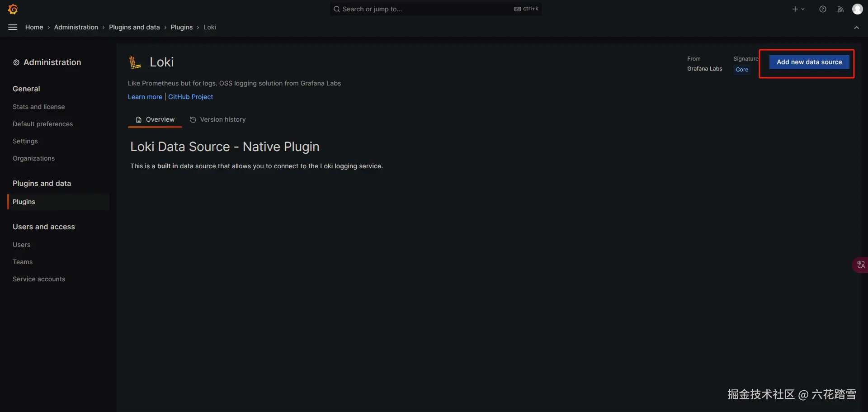This screenshot has width=868, height=412.
Task: Open Teams in sidebar
Action: coord(23,262)
